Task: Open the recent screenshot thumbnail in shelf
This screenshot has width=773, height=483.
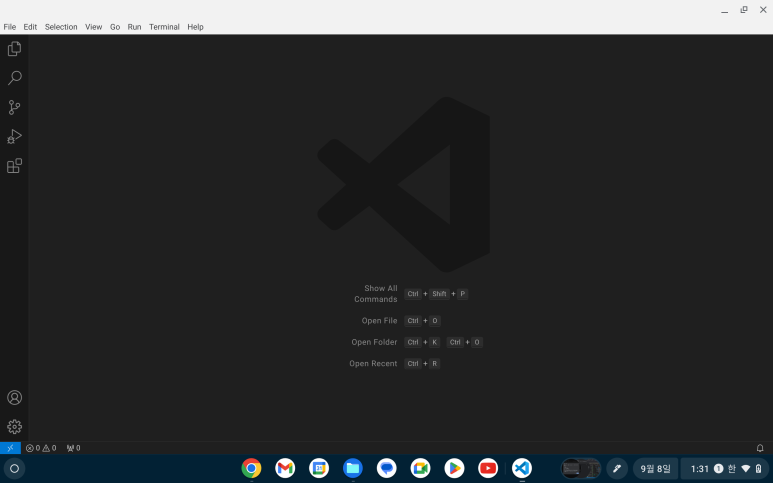Action: click(x=581, y=469)
